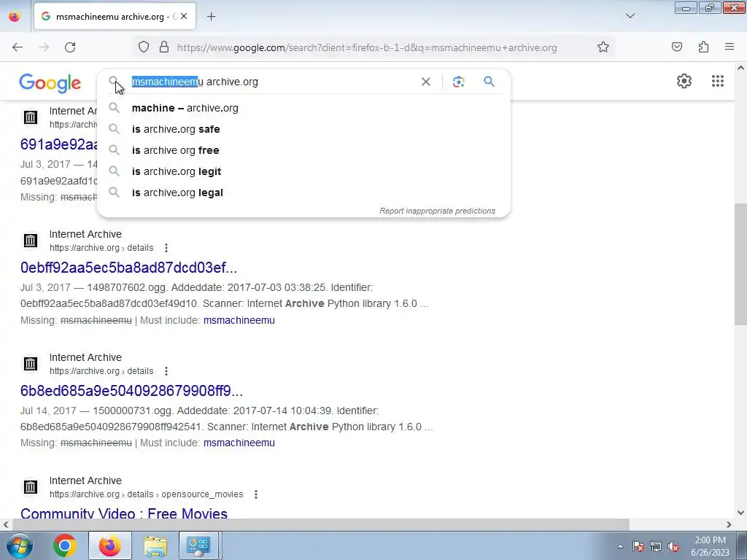This screenshot has height=560, width=747.
Task: Click Internet Archive favicon of 6b8ed685a9e5 result
Action: tap(31, 364)
